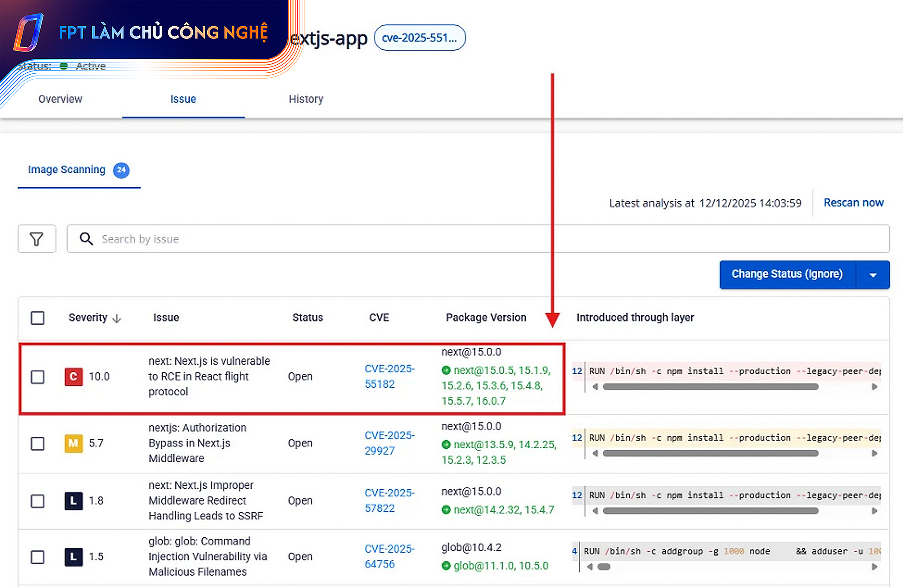Click the scrollbar under CVE-2025-57822 layer command

coord(710,511)
